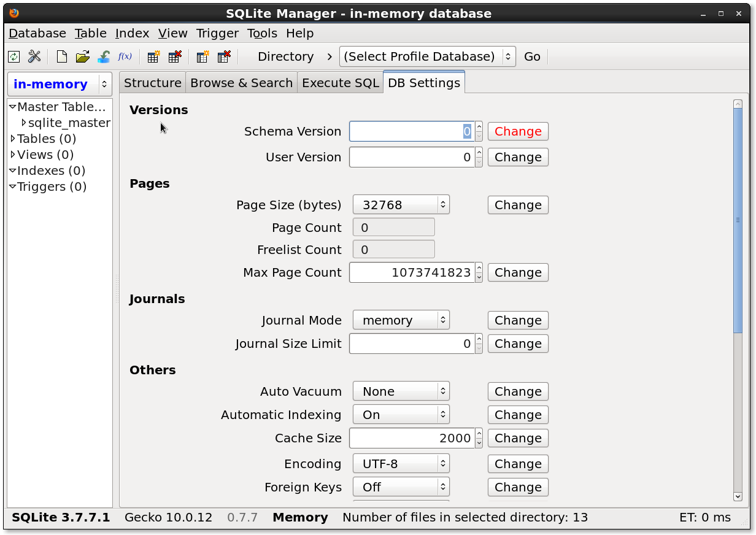Viewport: 756px width, 535px height.
Task: Open the Index menu
Action: click(132, 33)
